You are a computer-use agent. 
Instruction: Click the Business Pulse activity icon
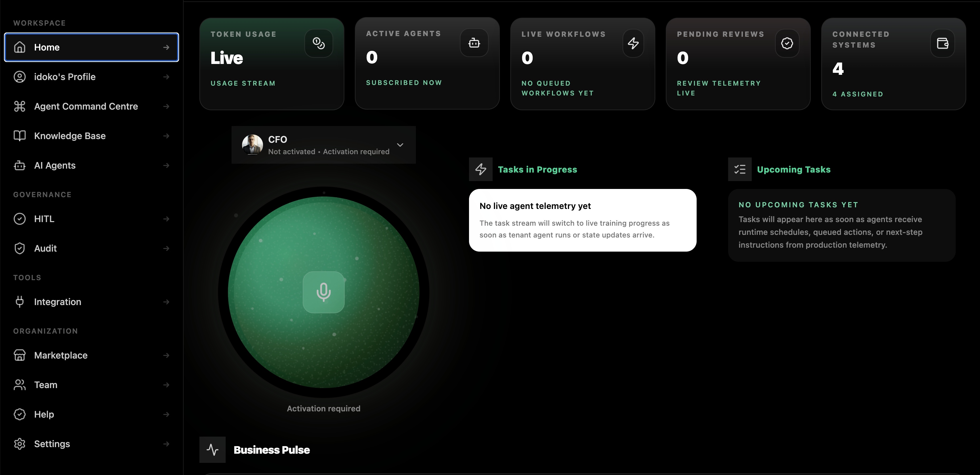212,449
